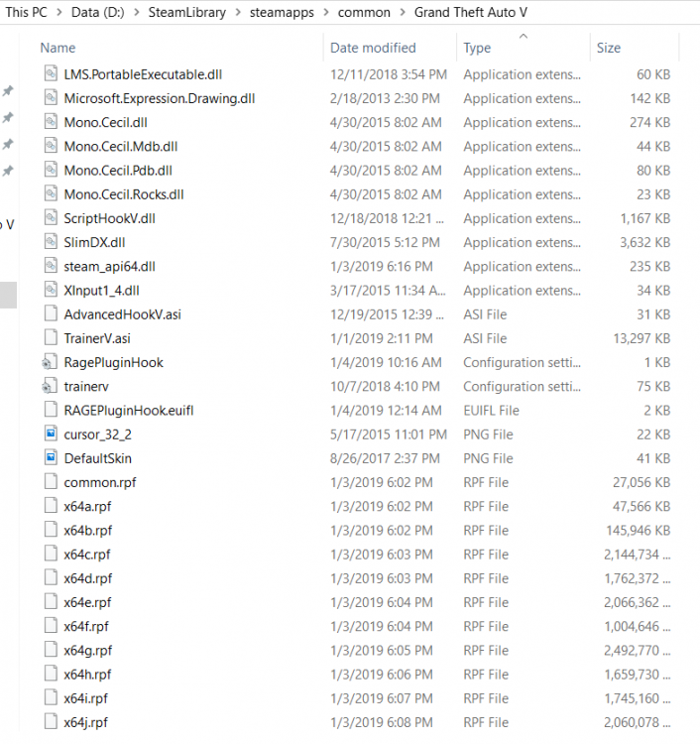Click the x64b.rpf file icon
This screenshot has width=700, height=744.
point(51,530)
